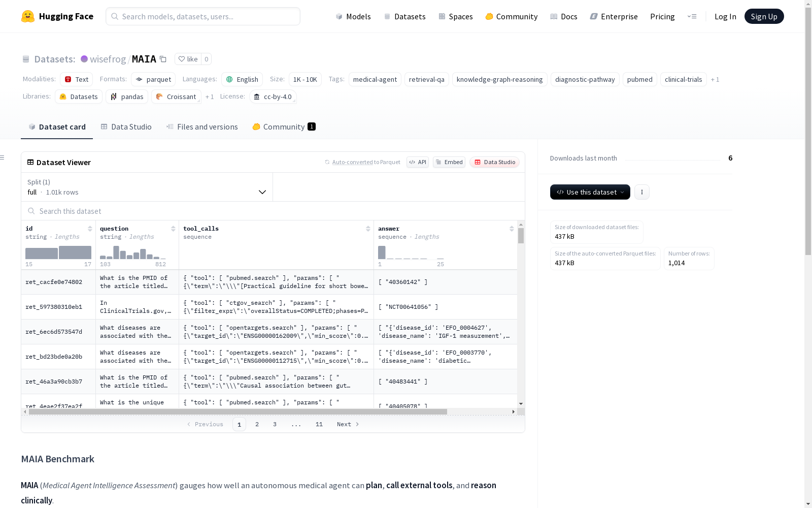Jump to page 11 of table
Screen dimensions: 812x508
click(x=319, y=424)
